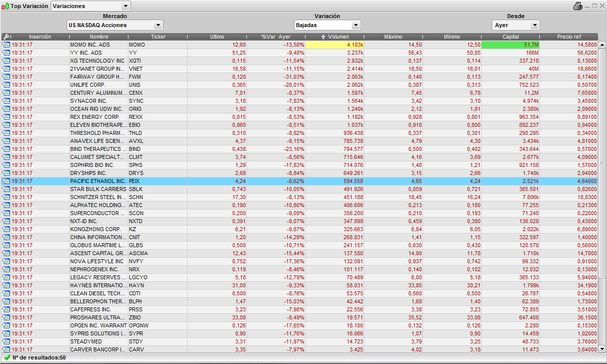Screen dimensions: 607x364
Task: Sort by Volumen column header
Action: (335, 37)
